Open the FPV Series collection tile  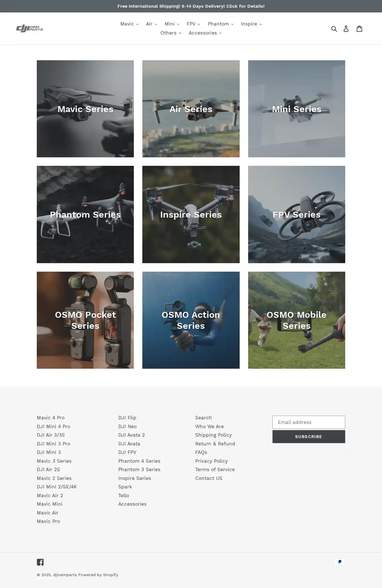(297, 214)
